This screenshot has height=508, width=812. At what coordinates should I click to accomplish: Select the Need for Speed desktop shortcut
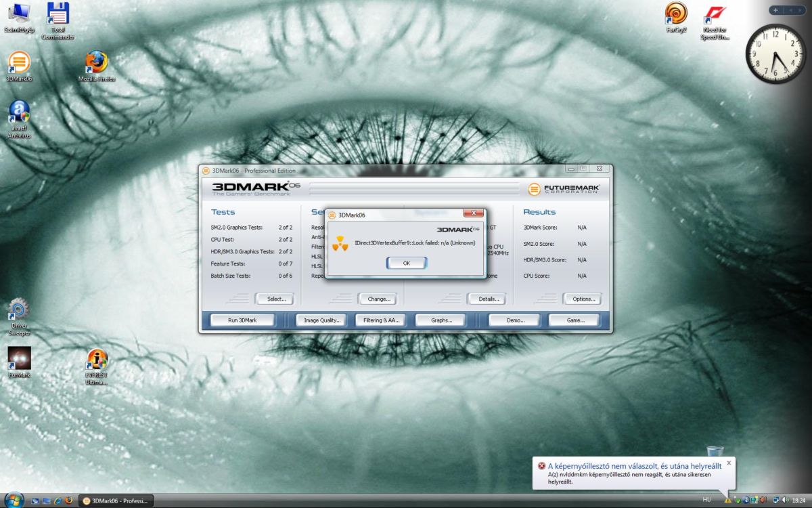(715, 20)
